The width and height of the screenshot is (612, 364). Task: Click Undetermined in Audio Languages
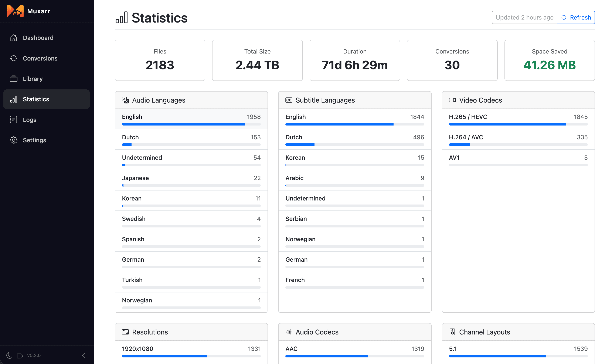click(191, 160)
